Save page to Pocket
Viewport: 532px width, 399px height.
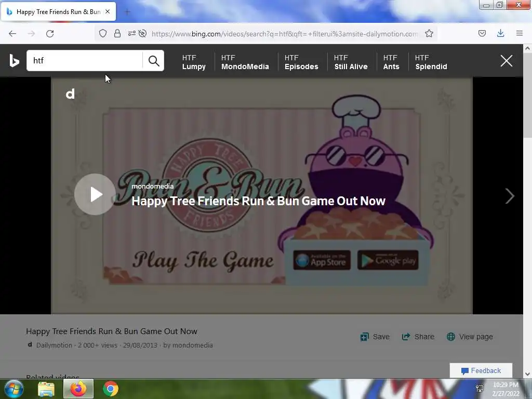(482, 34)
